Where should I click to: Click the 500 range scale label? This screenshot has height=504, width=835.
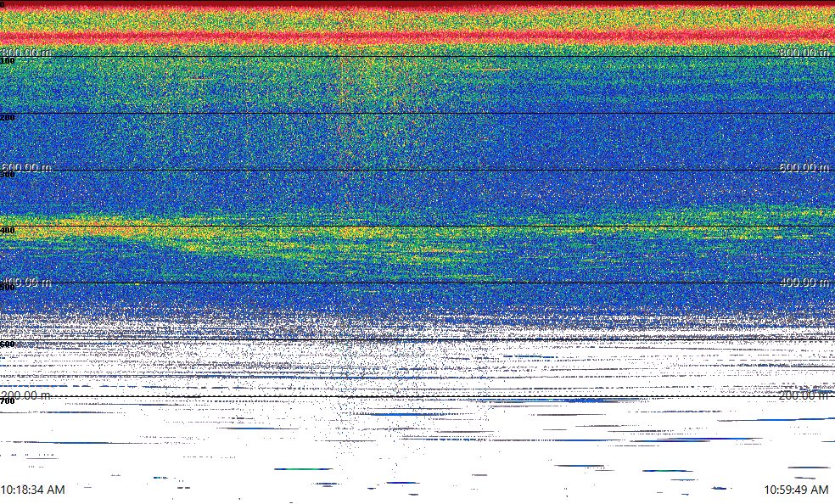pyautogui.click(x=8, y=288)
